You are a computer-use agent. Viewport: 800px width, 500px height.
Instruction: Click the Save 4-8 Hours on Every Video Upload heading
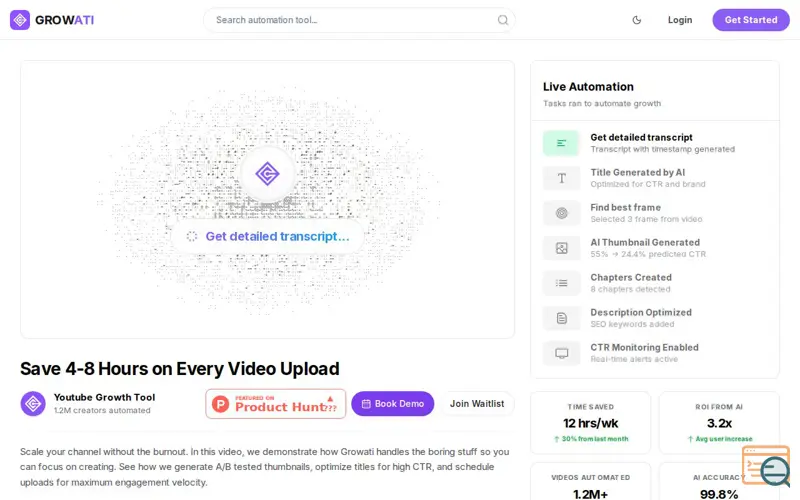(x=180, y=368)
